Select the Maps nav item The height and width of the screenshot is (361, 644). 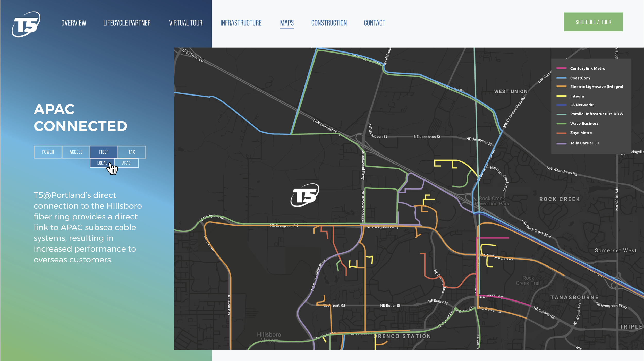pos(287,23)
